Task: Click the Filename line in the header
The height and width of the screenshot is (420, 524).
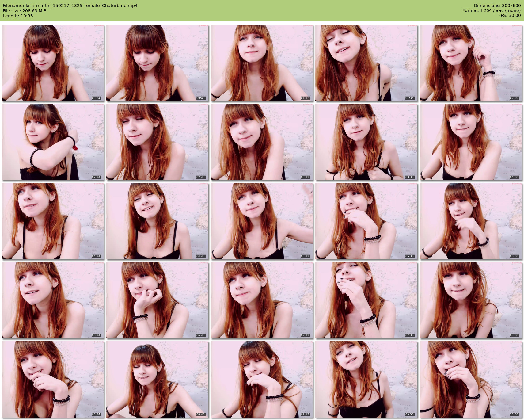Action: 70,6
